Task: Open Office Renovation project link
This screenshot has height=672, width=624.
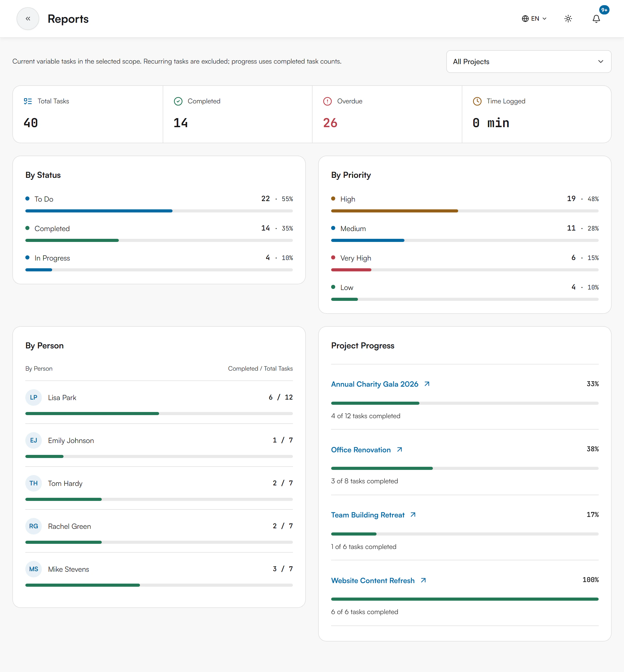Action: tap(361, 450)
